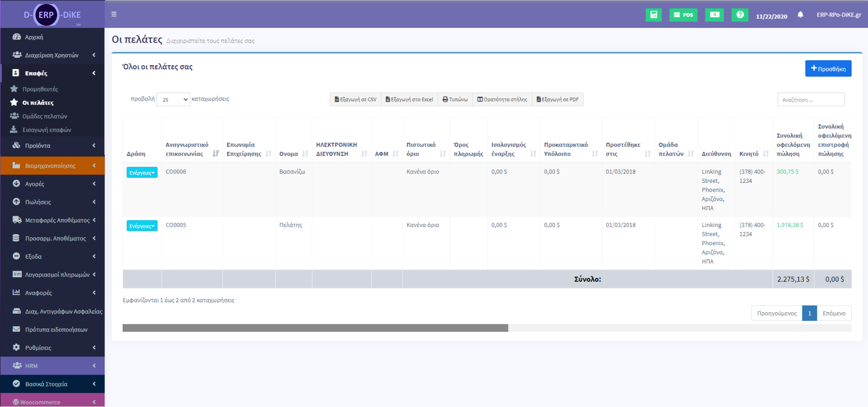Click sort icon on ΑΦΜ column
Viewport: 868px width, 407px height.
pyautogui.click(x=396, y=154)
